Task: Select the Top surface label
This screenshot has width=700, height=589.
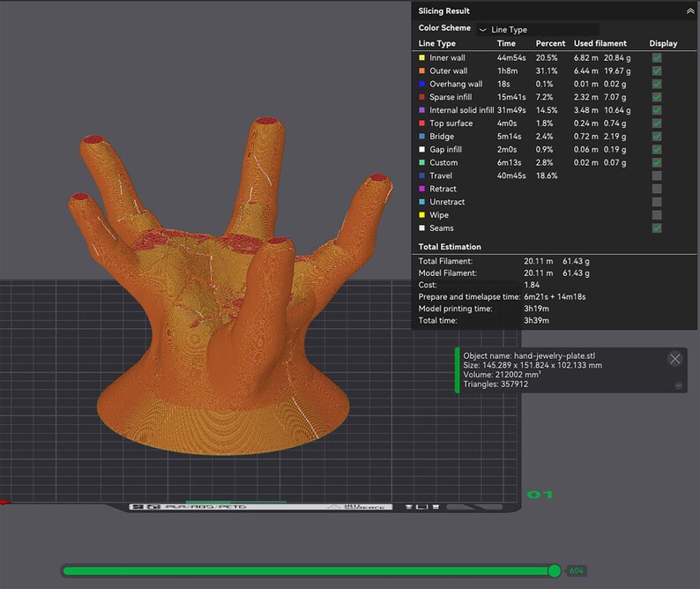Action: (x=451, y=123)
